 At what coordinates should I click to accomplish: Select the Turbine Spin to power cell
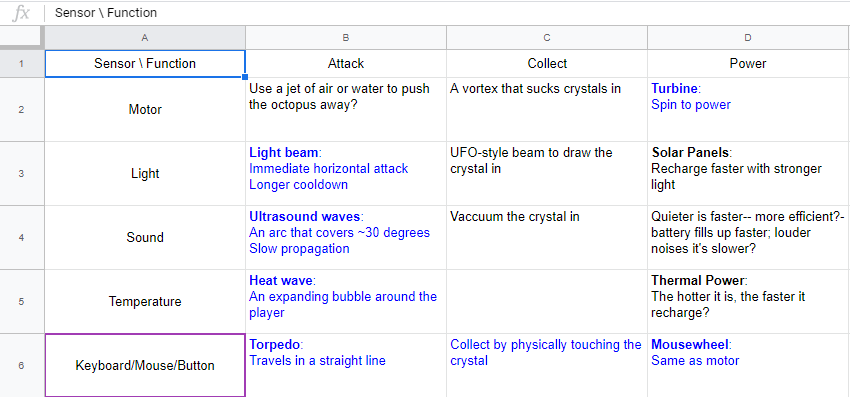pyautogui.click(x=749, y=110)
